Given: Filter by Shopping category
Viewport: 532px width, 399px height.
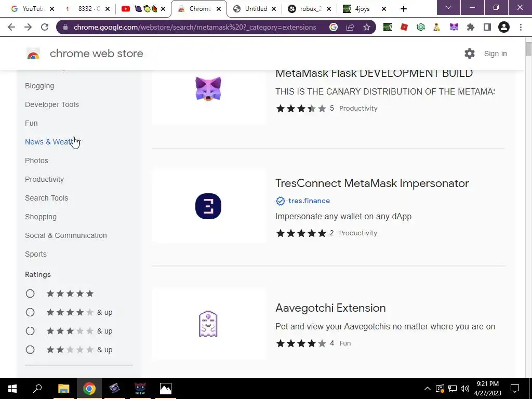Looking at the screenshot, I should tap(41, 217).
